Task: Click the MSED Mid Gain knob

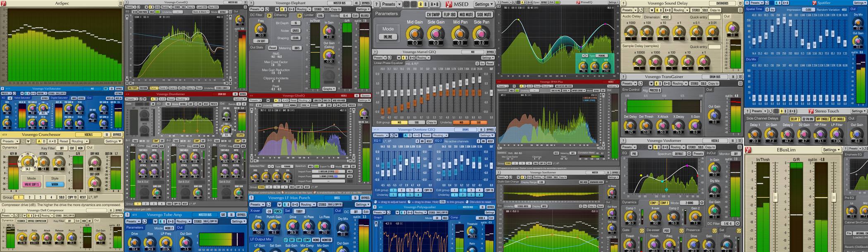Action: click(415, 33)
